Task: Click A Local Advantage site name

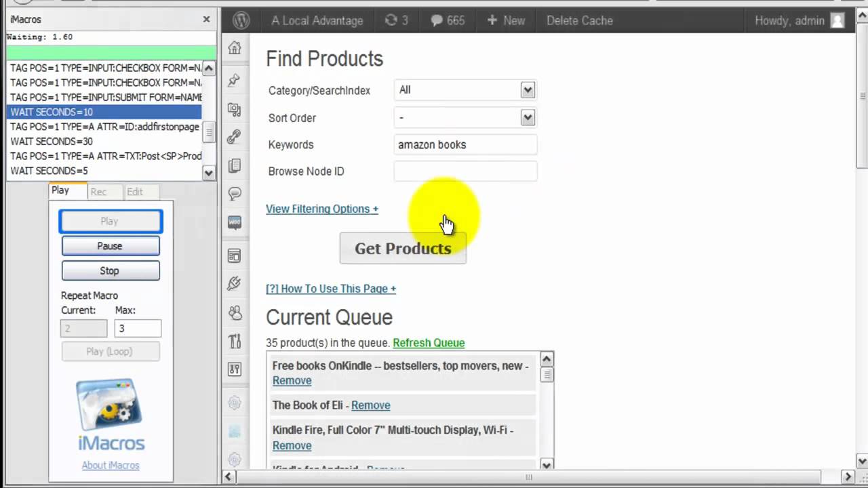Action: tap(317, 20)
